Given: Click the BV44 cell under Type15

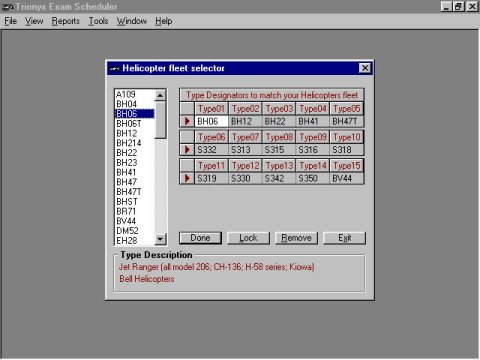Looking at the screenshot, I should point(347,178).
